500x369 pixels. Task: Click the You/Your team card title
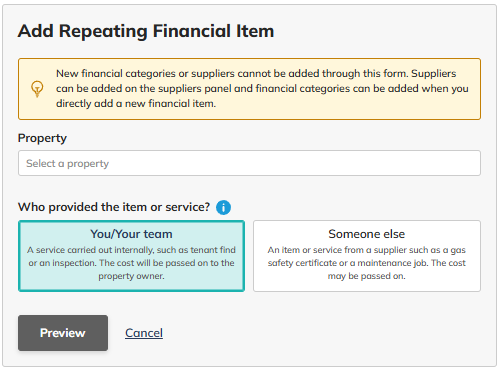pos(131,234)
